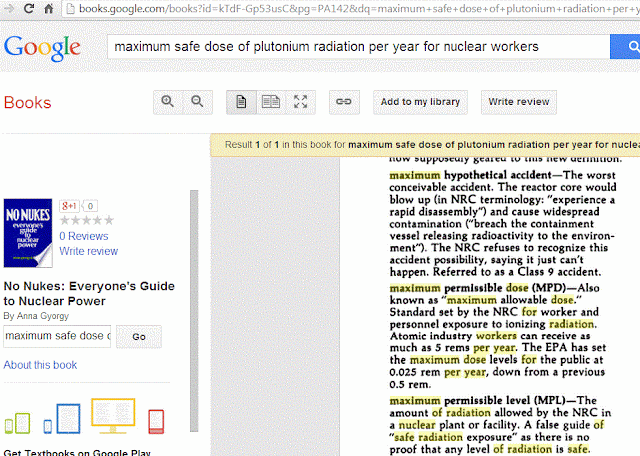The width and height of the screenshot is (640, 456).
Task: Zoom out of the book page
Action: click(198, 102)
